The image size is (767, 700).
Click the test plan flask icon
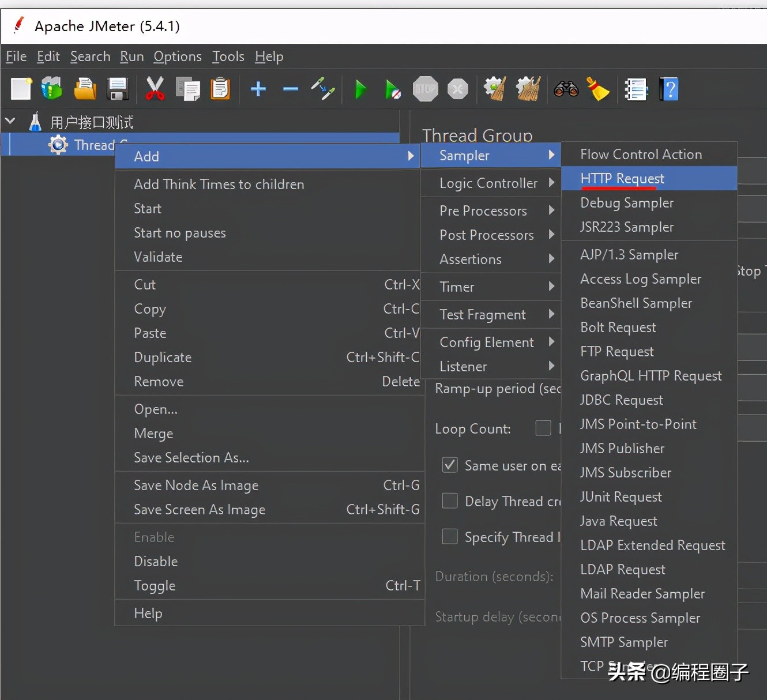[x=35, y=122]
